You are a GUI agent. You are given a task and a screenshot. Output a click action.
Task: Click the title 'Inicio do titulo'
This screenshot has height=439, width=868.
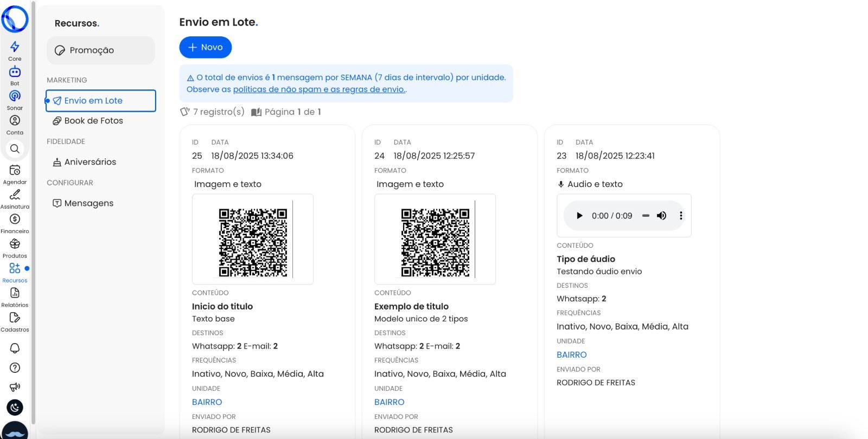[222, 306]
